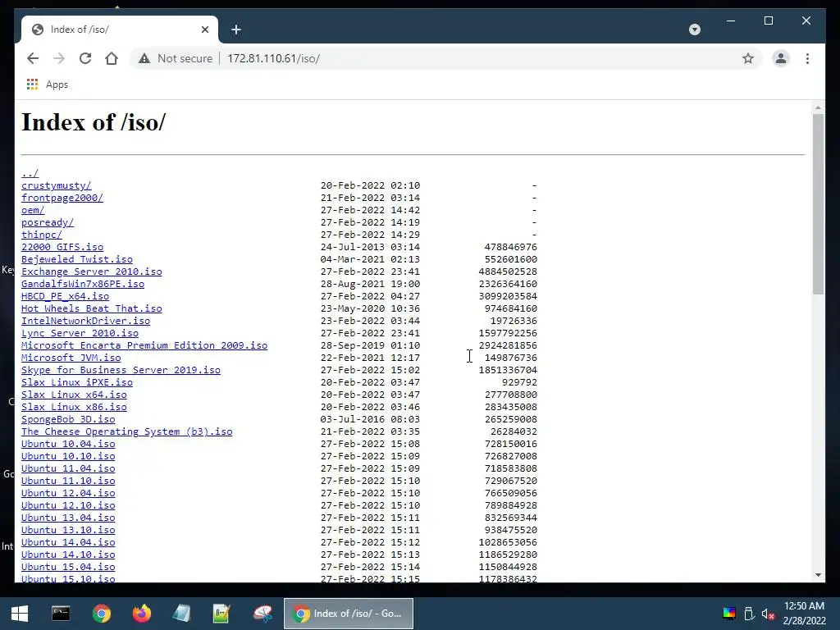Download Lync Server 2010.iso

pyautogui.click(x=80, y=333)
